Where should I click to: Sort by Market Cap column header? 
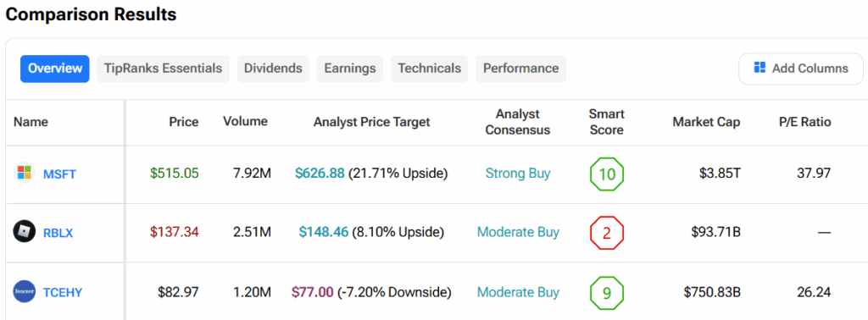pyautogui.click(x=706, y=122)
